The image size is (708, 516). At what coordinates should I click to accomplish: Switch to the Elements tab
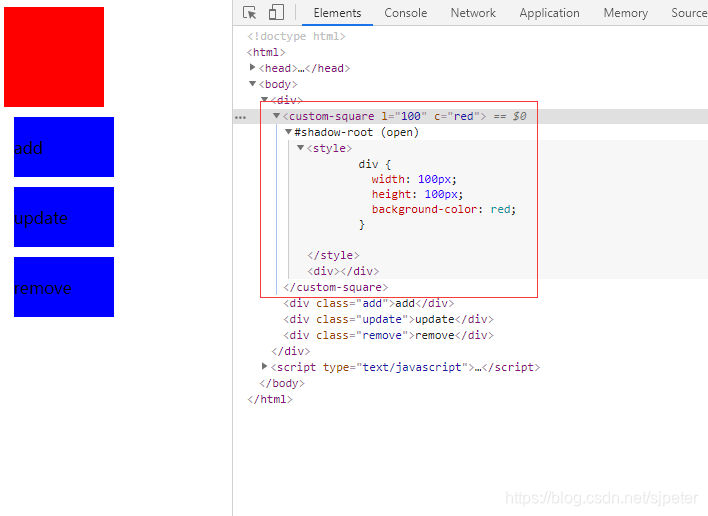click(x=337, y=13)
